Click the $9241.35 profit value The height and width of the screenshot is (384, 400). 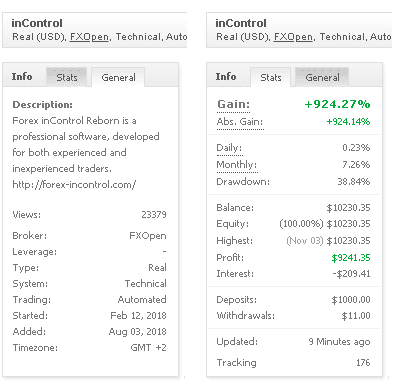point(351,258)
